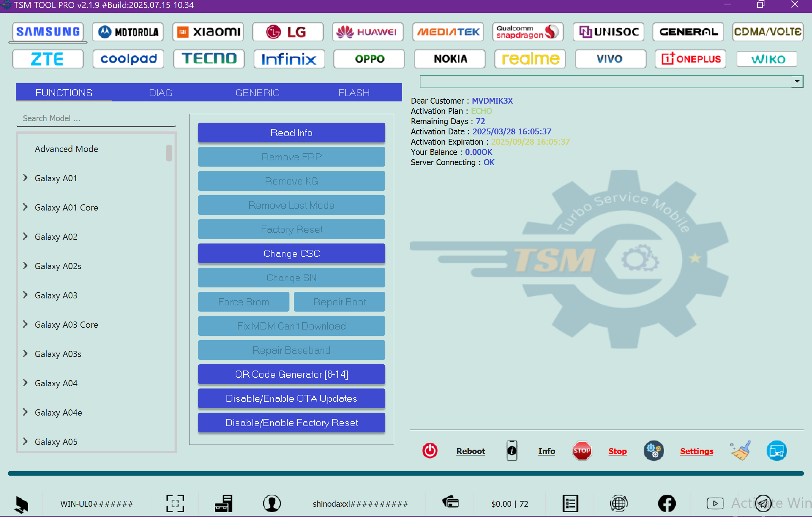The height and width of the screenshot is (517, 812).
Task: Expand Galaxy A02 model chevron
Action: (25, 237)
